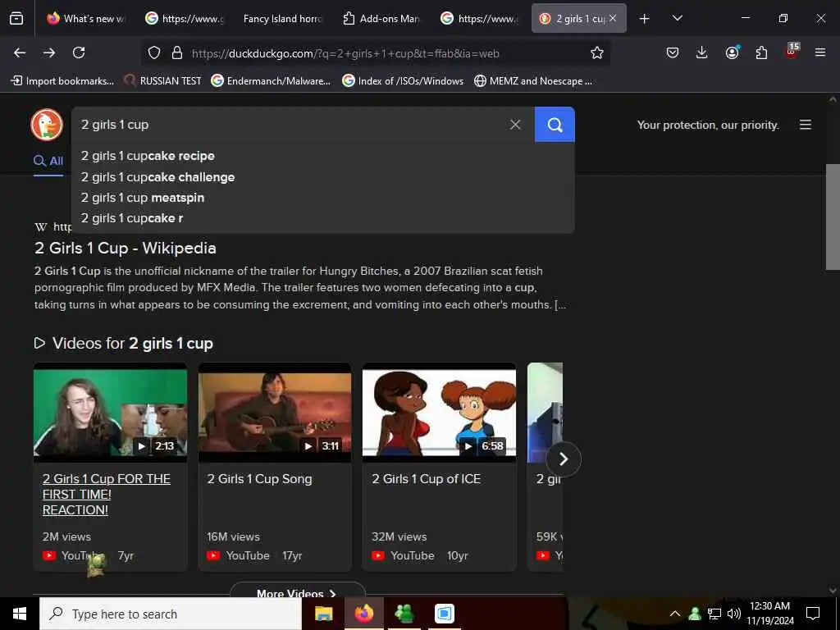
Task: Clear the DuckDuckGo search box text
Action: click(515, 125)
